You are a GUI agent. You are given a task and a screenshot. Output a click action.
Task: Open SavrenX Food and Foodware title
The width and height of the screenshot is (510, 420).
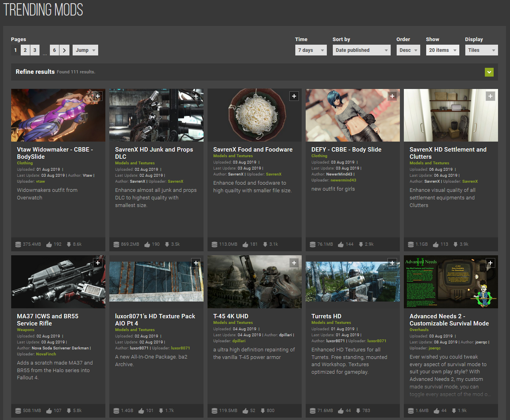click(253, 150)
